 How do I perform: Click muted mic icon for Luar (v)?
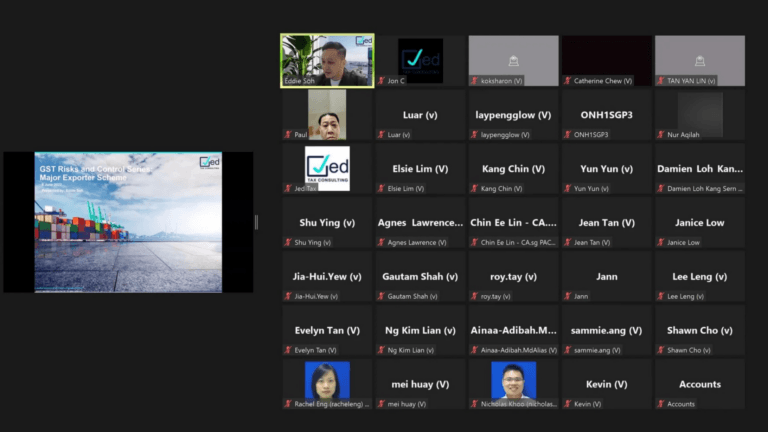[381, 134]
